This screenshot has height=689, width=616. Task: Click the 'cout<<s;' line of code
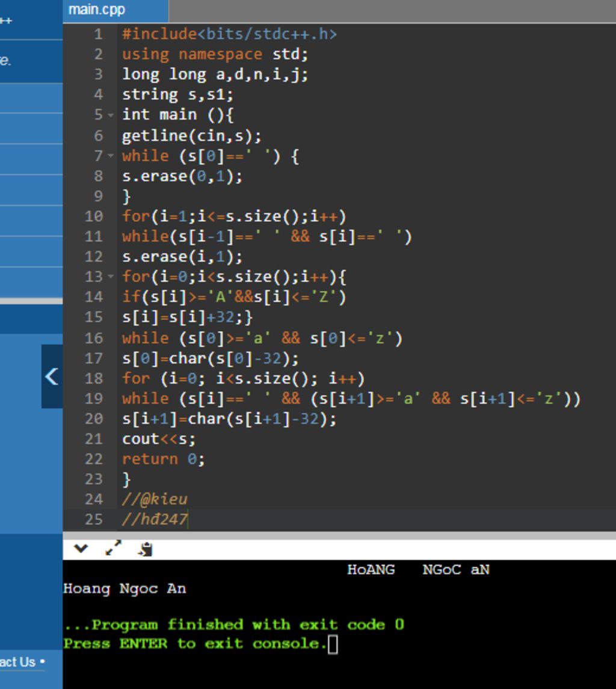point(159,439)
